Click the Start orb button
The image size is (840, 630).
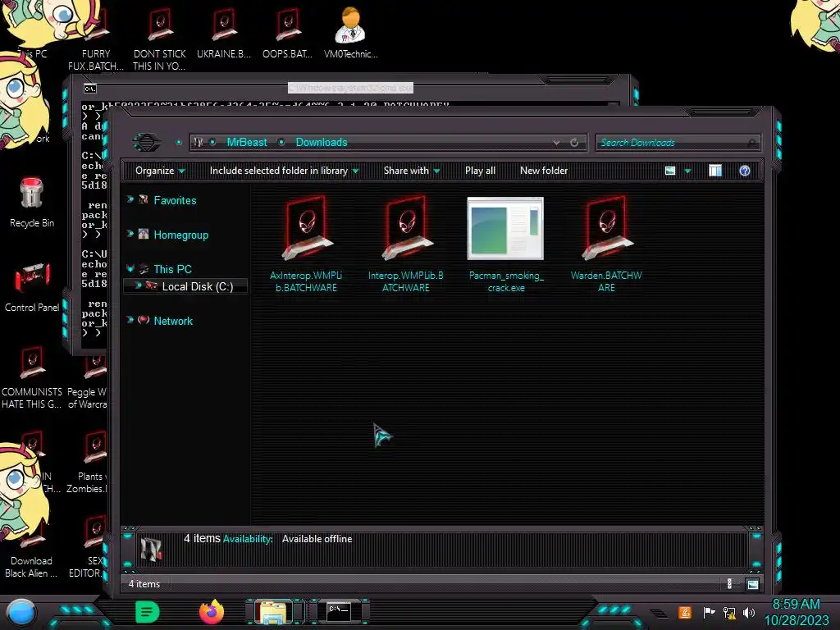coord(21,613)
